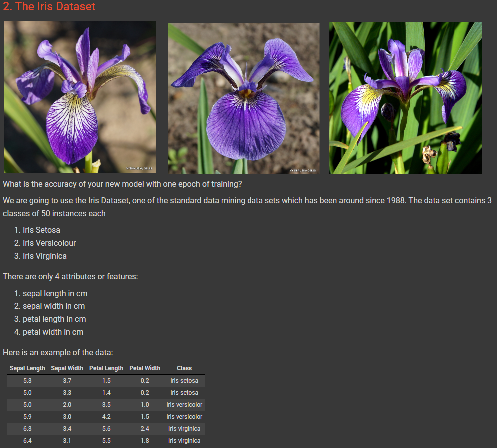
Task: Click the middle iris flower photo
Action: point(244,98)
